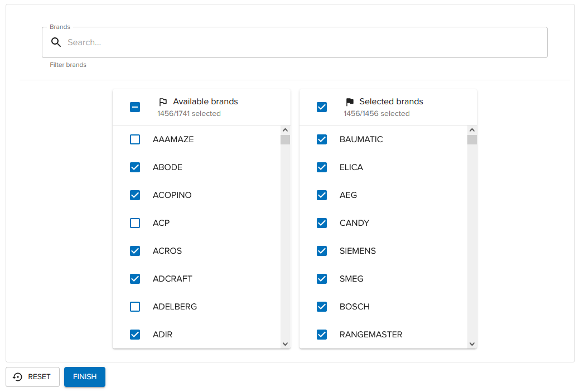Select the ACROS brand name

tap(167, 251)
